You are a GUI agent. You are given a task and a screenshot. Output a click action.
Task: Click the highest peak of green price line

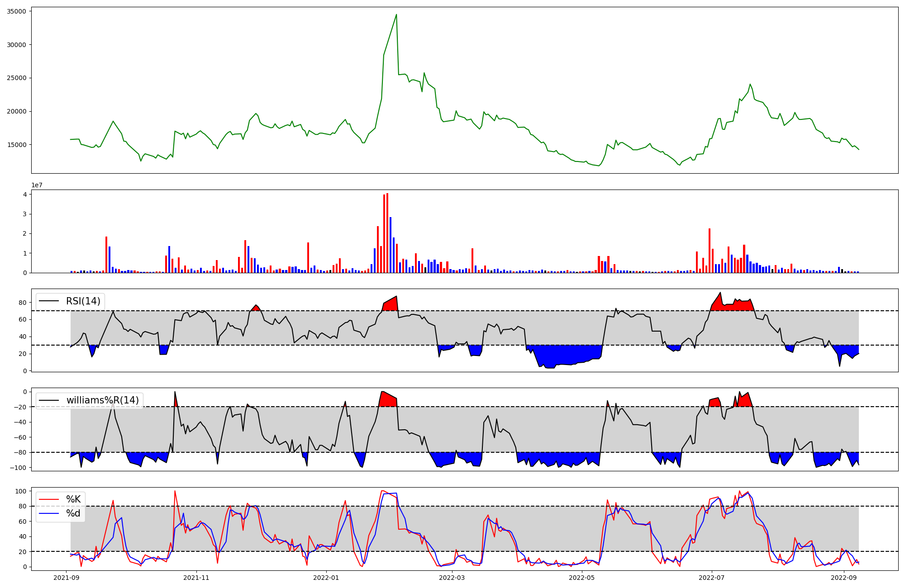(396, 15)
